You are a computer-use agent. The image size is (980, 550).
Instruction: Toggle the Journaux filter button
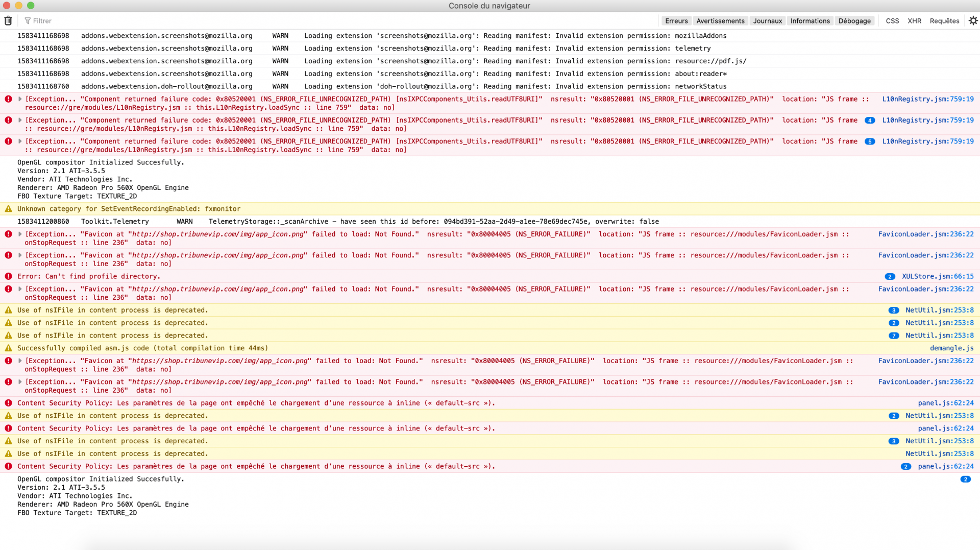pyautogui.click(x=767, y=21)
